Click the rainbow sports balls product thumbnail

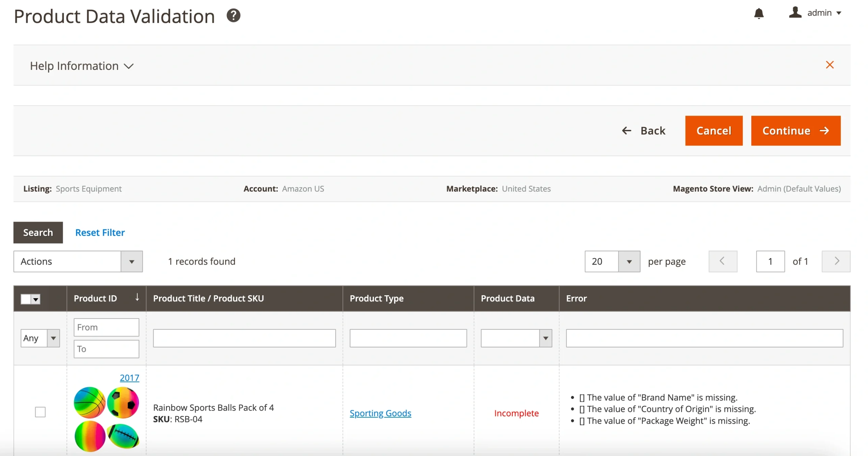(106, 419)
